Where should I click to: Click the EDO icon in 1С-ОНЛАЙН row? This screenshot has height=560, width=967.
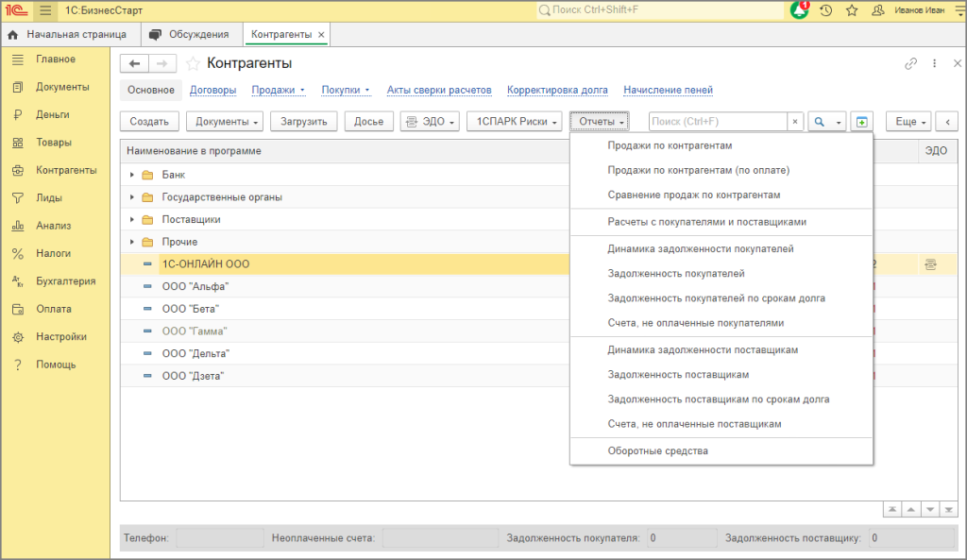pos(930,264)
